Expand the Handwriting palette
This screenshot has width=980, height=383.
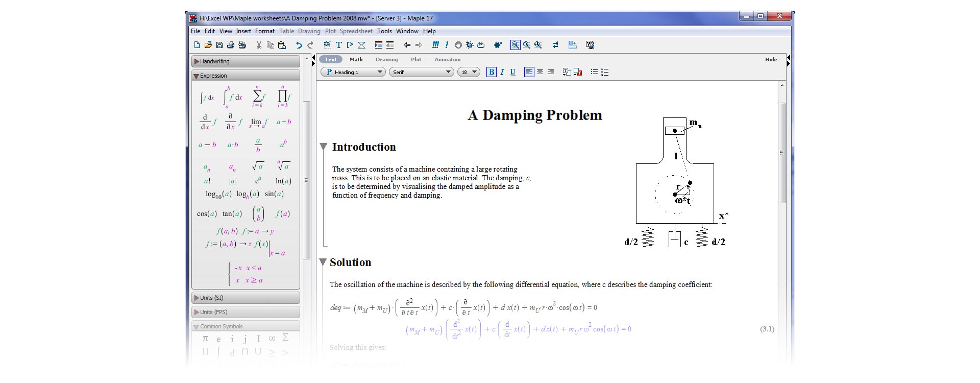point(246,61)
